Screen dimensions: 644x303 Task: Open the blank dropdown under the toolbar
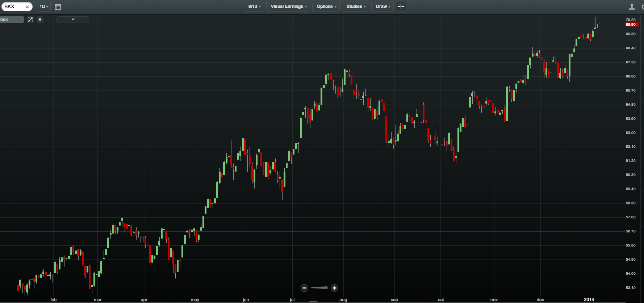pyautogui.click(x=73, y=20)
